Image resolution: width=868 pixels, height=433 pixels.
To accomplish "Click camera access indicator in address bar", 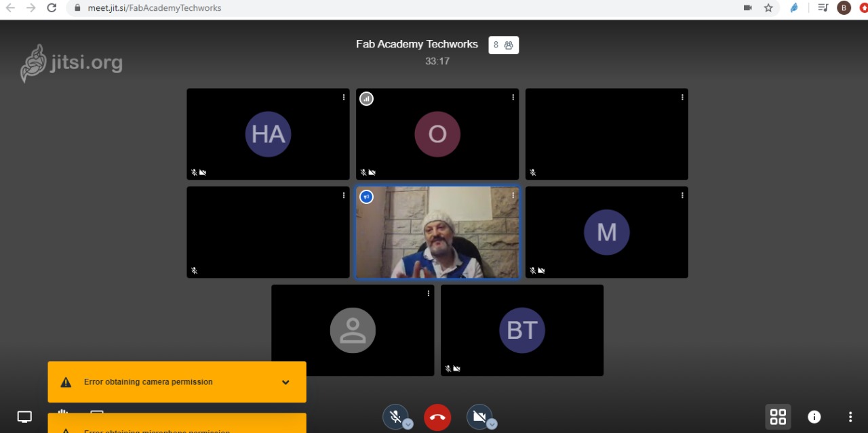I will [x=748, y=8].
